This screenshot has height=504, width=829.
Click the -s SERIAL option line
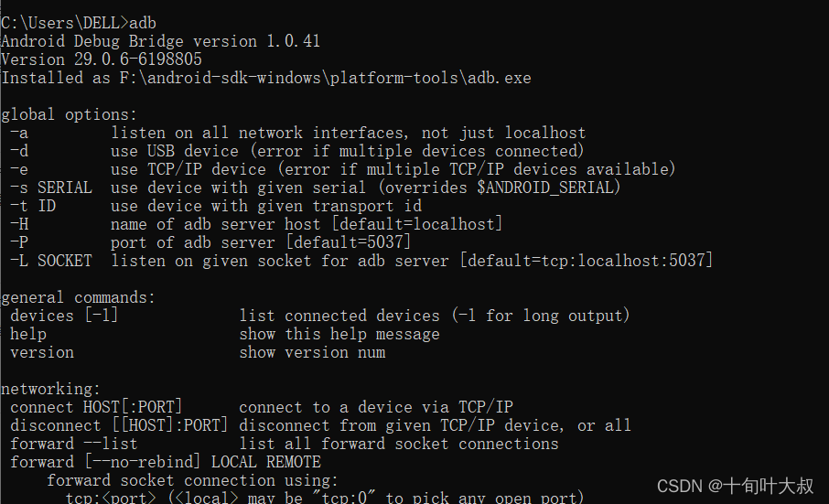(x=315, y=188)
